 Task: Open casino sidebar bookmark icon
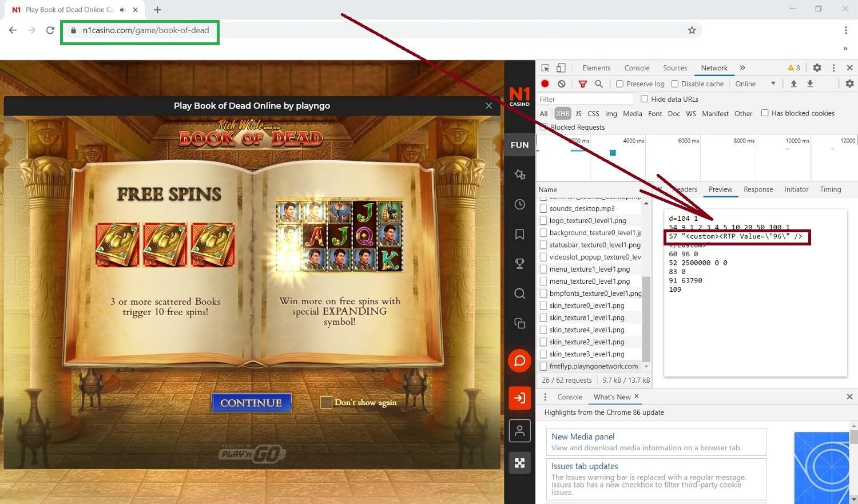point(519,234)
